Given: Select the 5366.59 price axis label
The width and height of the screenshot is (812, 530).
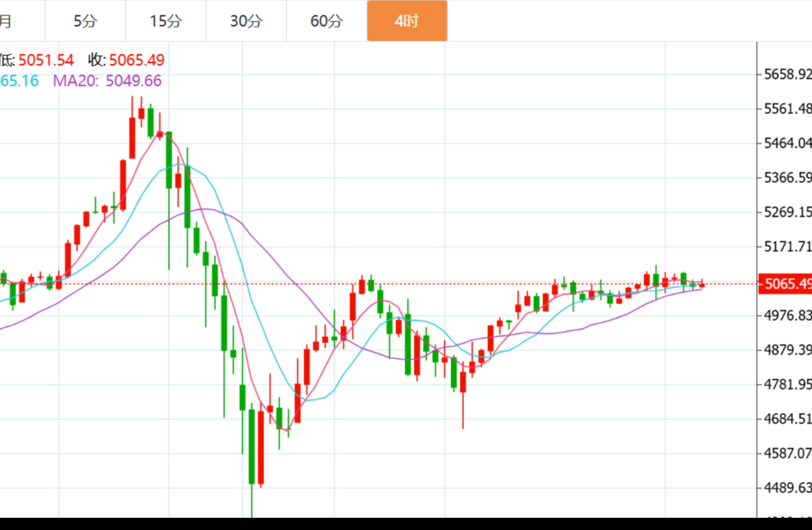Looking at the screenshot, I should pyautogui.click(x=787, y=178).
